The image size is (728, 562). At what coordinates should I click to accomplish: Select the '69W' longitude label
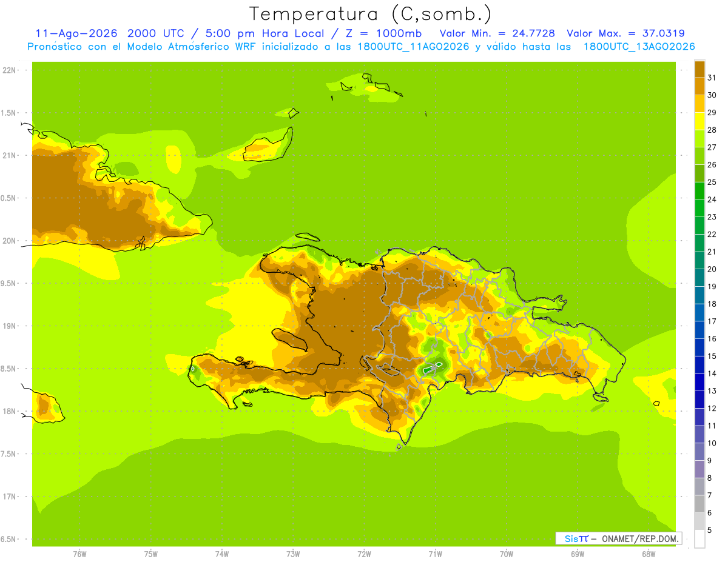coord(578,554)
